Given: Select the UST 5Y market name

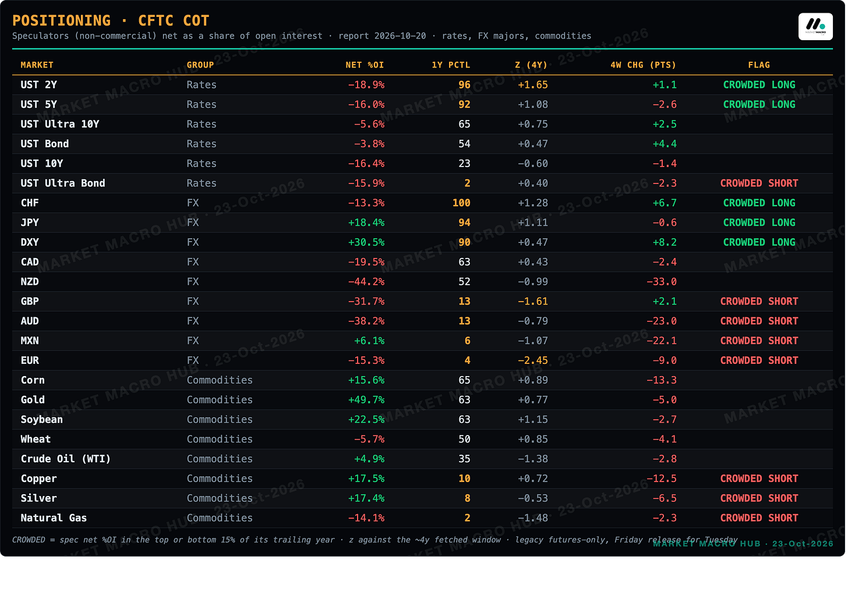Looking at the screenshot, I should tap(39, 105).
